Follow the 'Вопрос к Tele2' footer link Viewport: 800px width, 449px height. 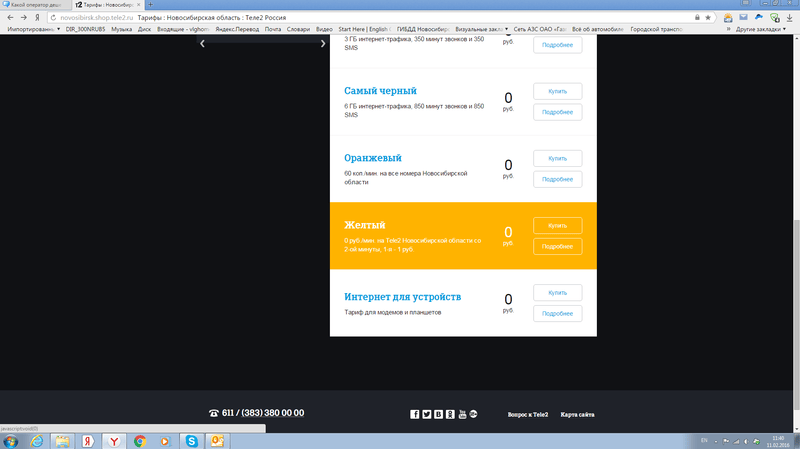[528, 415]
